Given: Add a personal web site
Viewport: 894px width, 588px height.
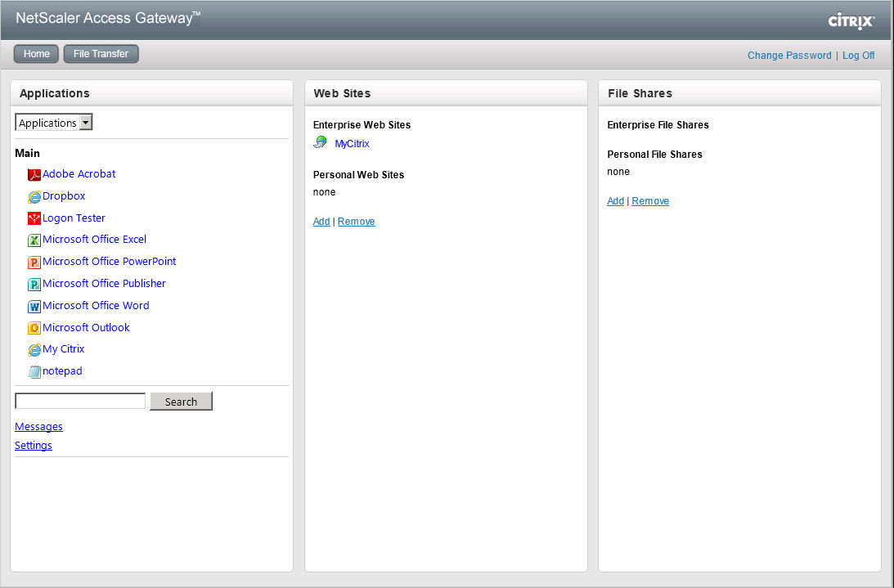Looking at the screenshot, I should tap(321, 222).
